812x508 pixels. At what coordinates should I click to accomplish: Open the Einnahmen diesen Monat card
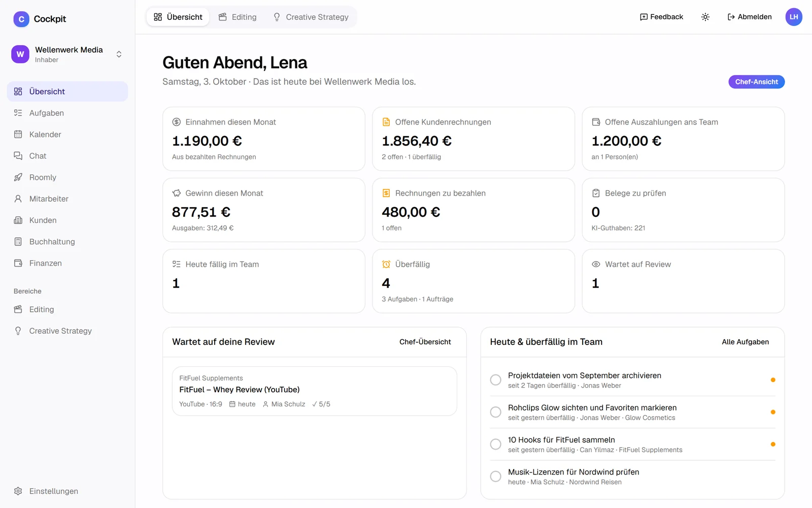(x=264, y=139)
